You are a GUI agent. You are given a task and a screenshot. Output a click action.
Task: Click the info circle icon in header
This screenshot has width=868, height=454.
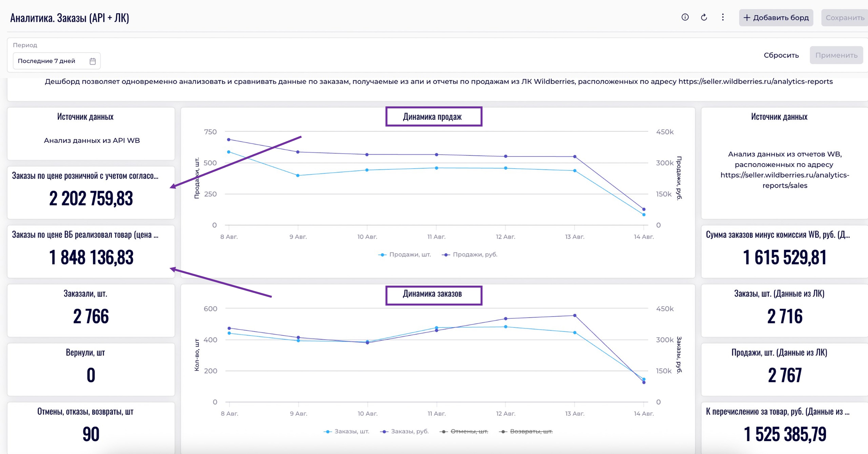point(685,17)
